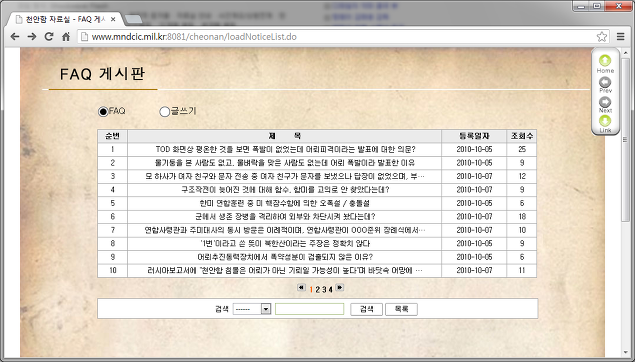Click the 조회수 column header
This screenshot has width=635, height=362.
522,136
